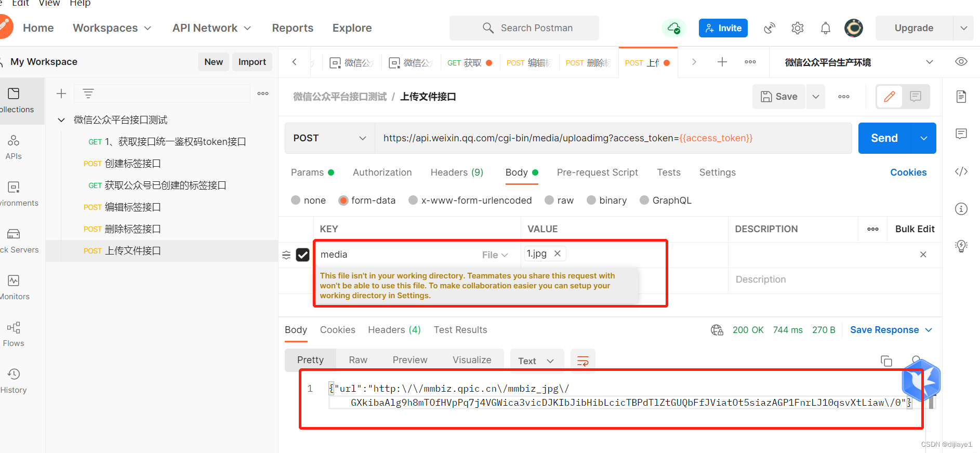Image resolution: width=980 pixels, height=453 pixels.
Task: Open the capture requests satellite icon
Action: click(770, 28)
